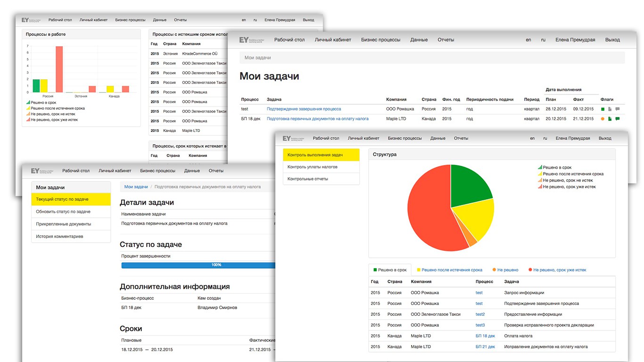Click 'БП 21 дек' process link

tap(485, 346)
